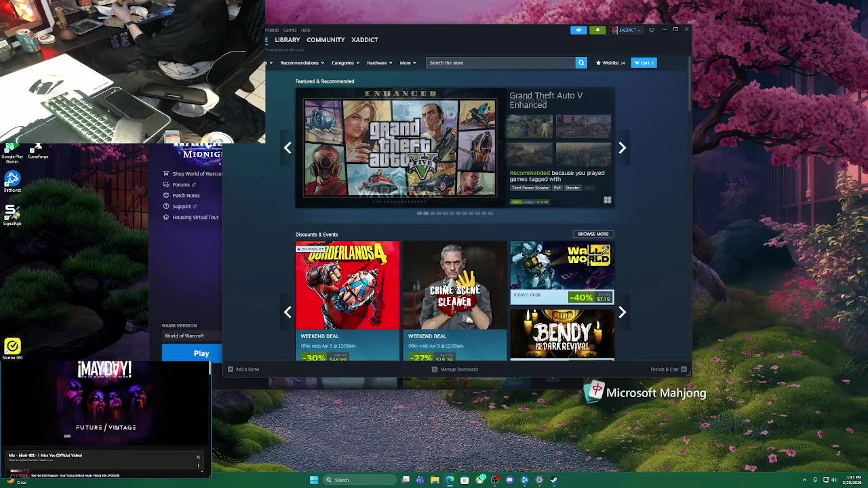Click Play in Battle.net launcher

pyautogui.click(x=192, y=353)
